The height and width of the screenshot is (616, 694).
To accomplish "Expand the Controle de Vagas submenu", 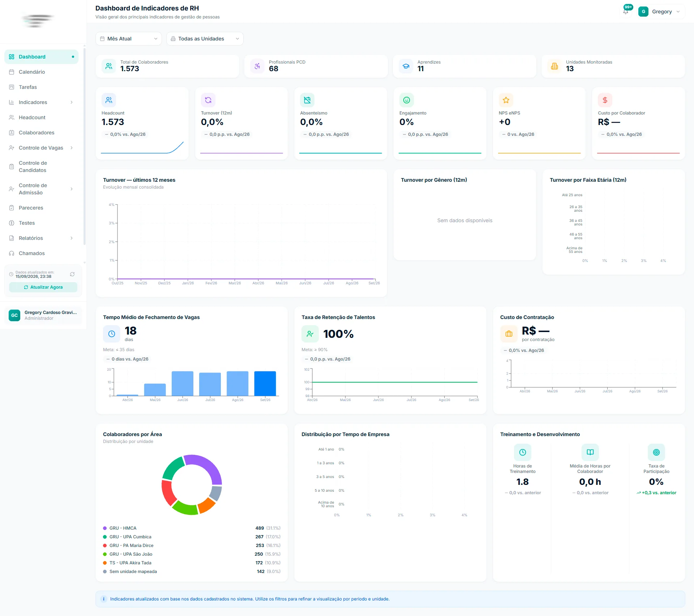I will [41, 148].
